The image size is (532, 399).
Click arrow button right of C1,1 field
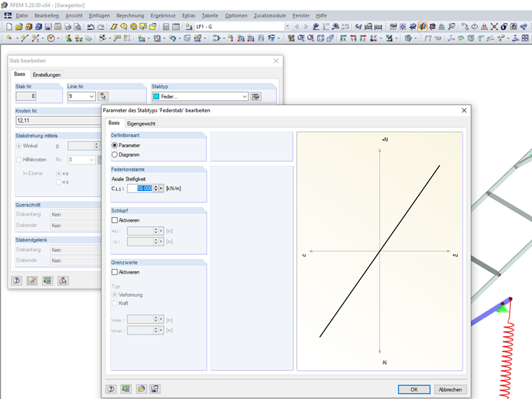point(161,188)
